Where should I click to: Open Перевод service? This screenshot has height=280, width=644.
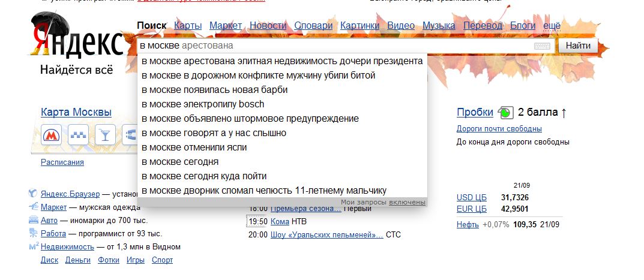483,25
